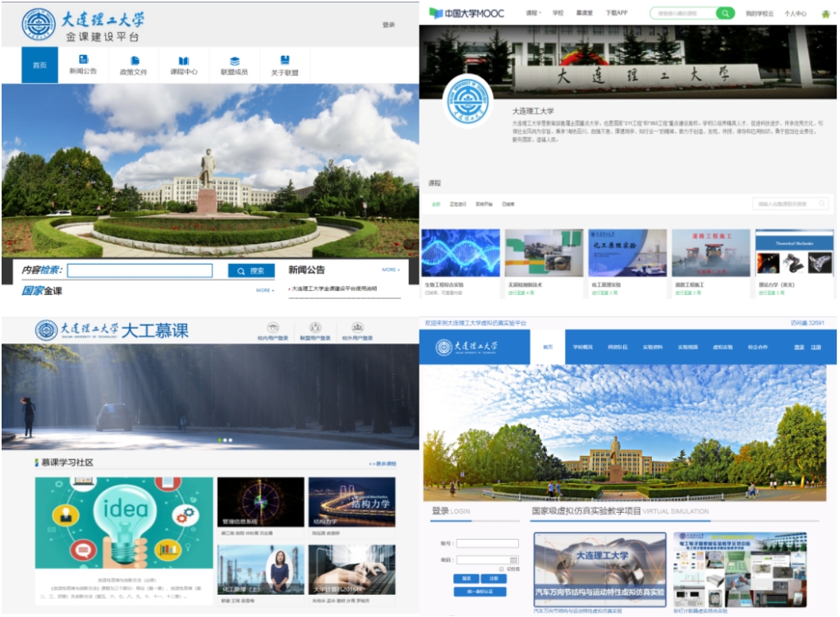Click the 政策文件 document icon
This screenshot has height=617, width=840.
(134, 61)
